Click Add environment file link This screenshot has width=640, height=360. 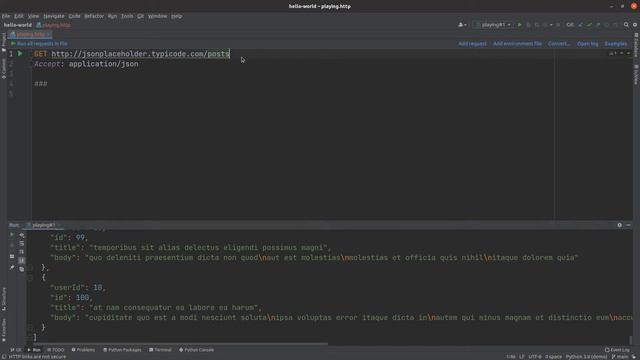(x=517, y=44)
